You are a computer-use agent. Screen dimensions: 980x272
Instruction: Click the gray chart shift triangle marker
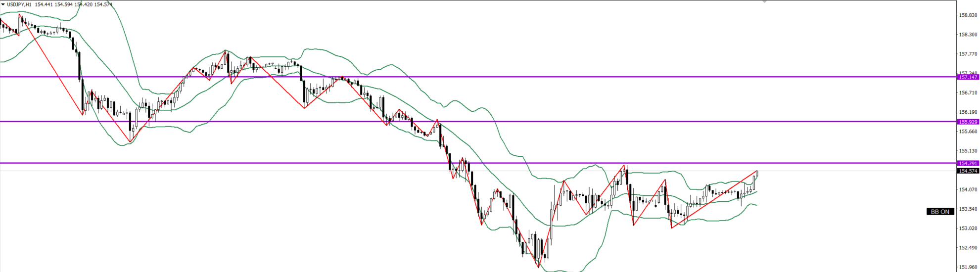[764, 2]
